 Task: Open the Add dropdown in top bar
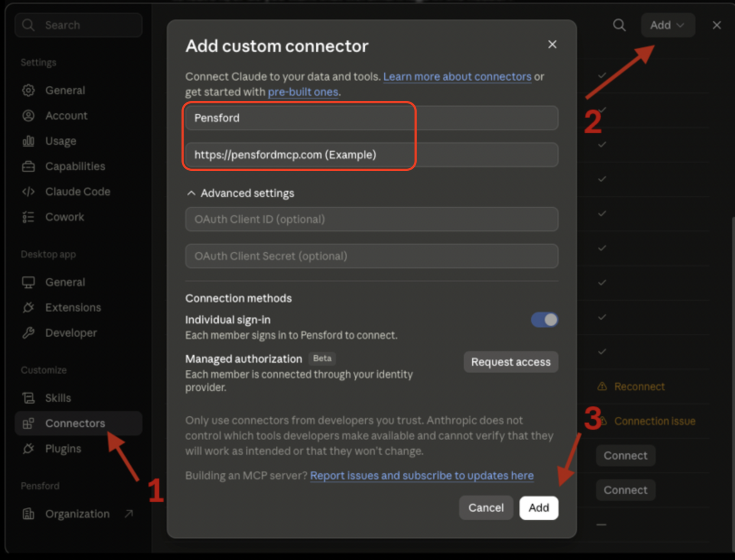tap(668, 25)
